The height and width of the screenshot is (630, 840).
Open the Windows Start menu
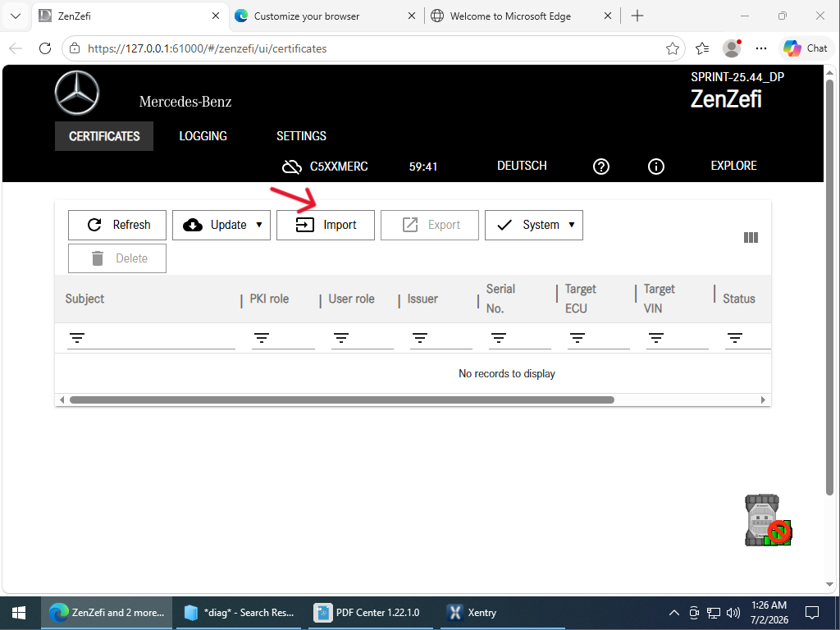pyautogui.click(x=19, y=613)
